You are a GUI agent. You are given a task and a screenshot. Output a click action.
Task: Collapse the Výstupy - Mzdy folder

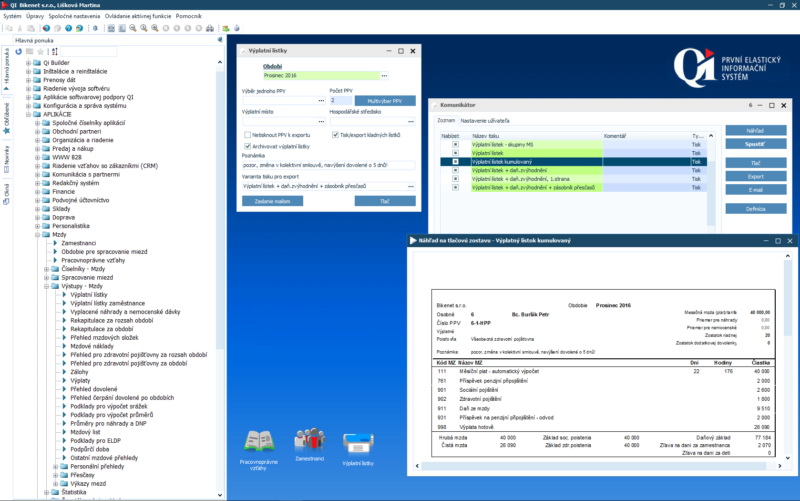click(47, 286)
